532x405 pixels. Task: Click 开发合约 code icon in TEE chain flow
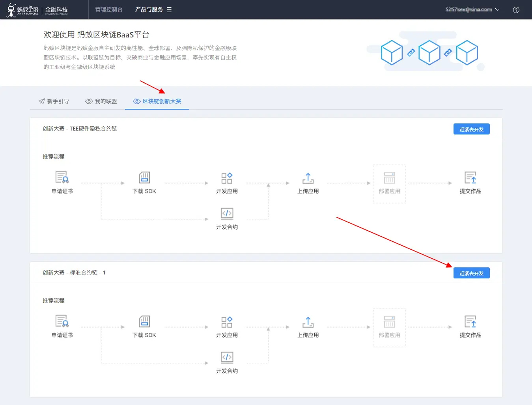[x=227, y=213]
